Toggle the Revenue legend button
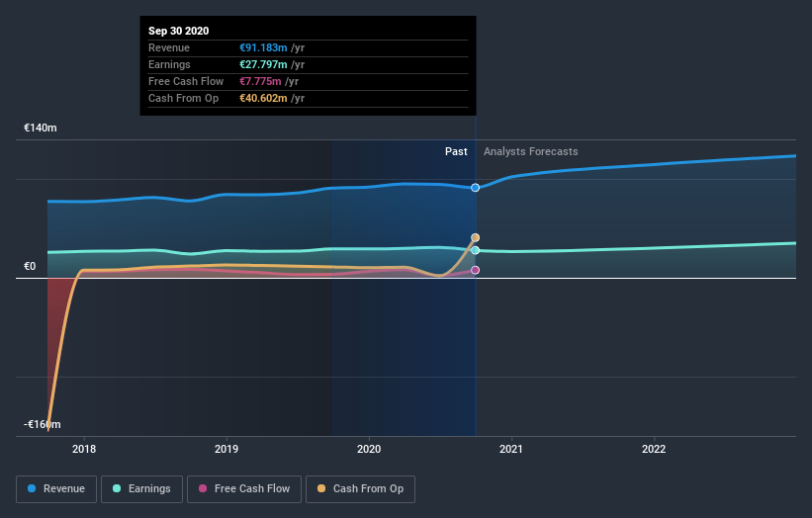Image resolution: width=812 pixels, height=518 pixels. pyautogui.click(x=56, y=489)
